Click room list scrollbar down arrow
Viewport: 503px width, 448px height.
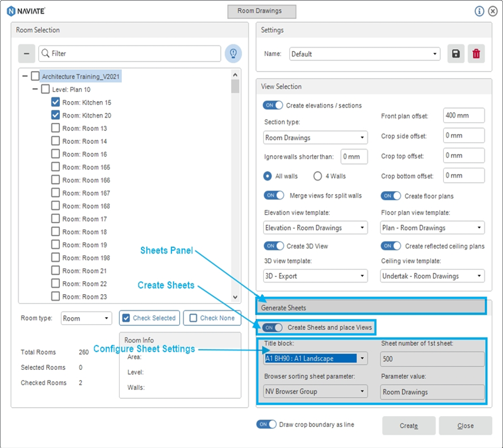235,297
